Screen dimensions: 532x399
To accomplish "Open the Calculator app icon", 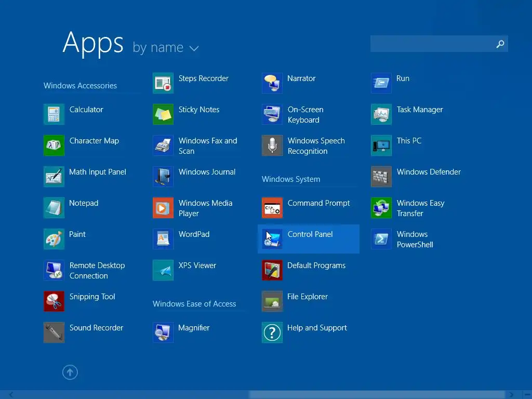I will pos(54,114).
